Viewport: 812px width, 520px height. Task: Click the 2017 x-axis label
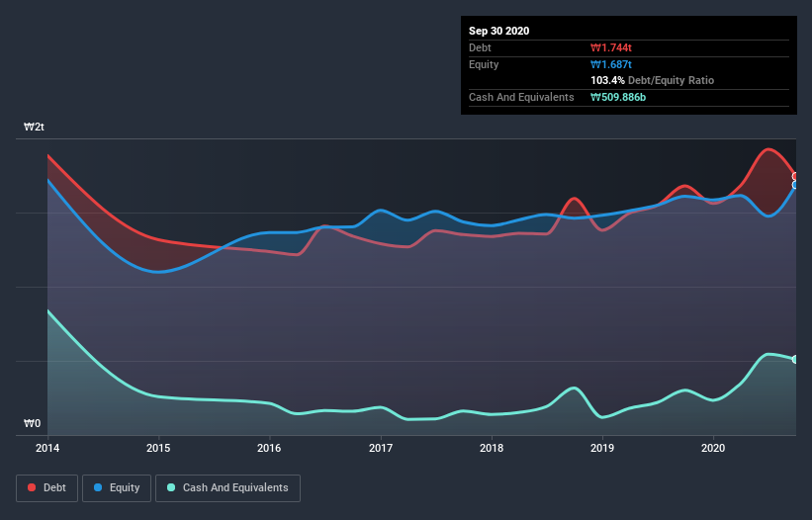(381, 448)
